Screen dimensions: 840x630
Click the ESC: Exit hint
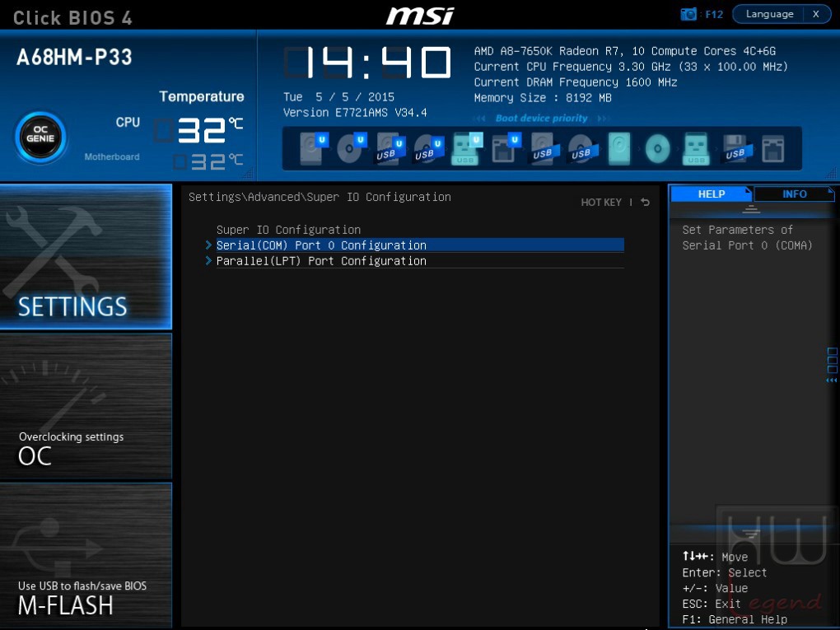[711, 604]
